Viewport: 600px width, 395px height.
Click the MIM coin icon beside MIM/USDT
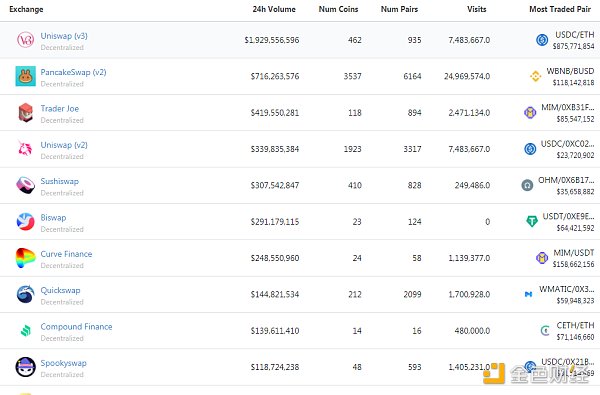pos(542,258)
